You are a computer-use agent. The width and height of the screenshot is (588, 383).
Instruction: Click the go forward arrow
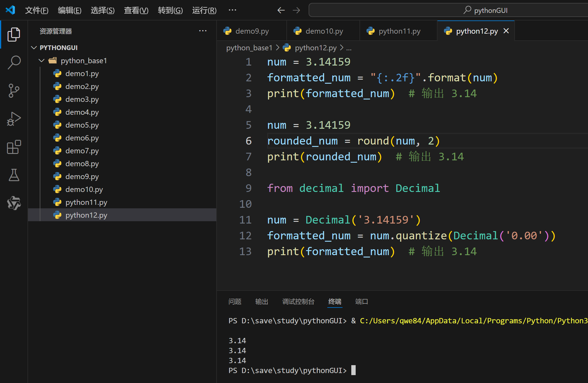click(x=296, y=11)
